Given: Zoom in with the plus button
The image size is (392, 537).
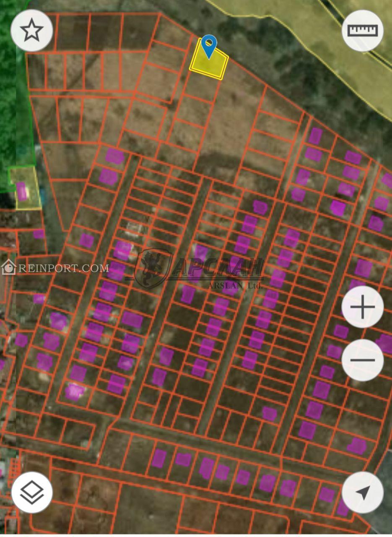Looking at the screenshot, I should (363, 307).
